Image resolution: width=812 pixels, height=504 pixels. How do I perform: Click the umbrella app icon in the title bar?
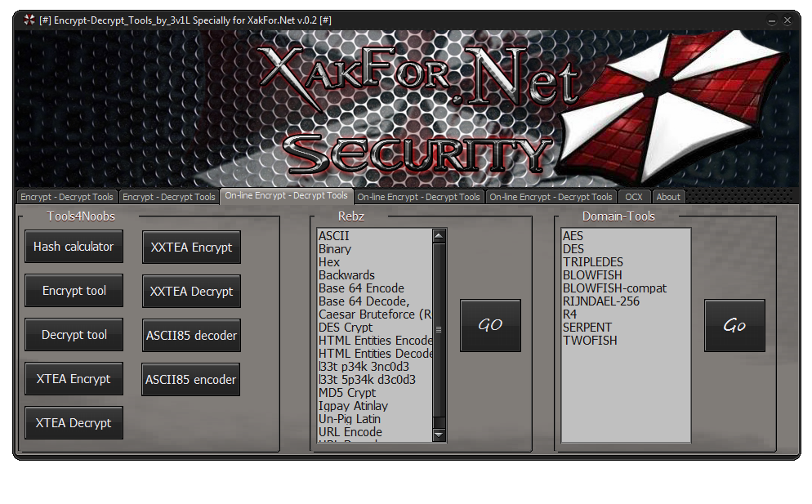(29, 20)
